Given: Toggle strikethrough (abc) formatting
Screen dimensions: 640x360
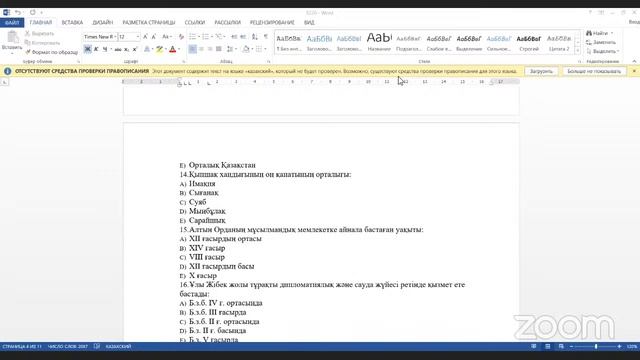Looking at the screenshot, I should 118,49.
